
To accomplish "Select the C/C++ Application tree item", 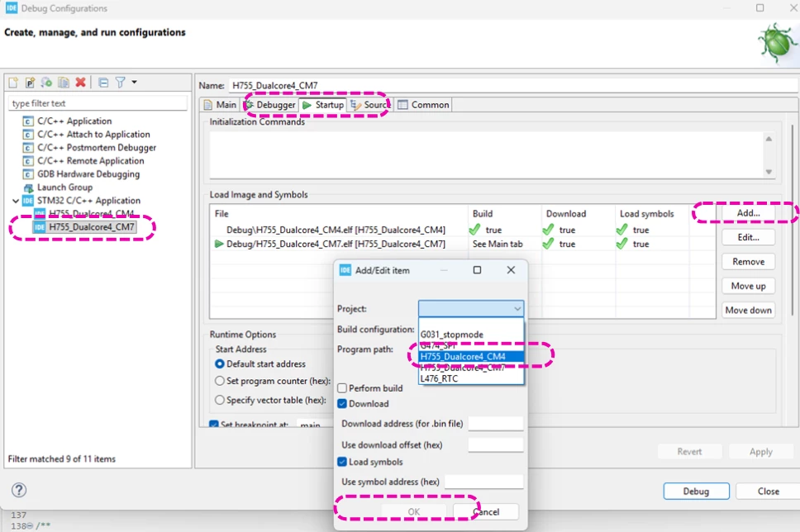I will pyautogui.click(x=74, y=121).
